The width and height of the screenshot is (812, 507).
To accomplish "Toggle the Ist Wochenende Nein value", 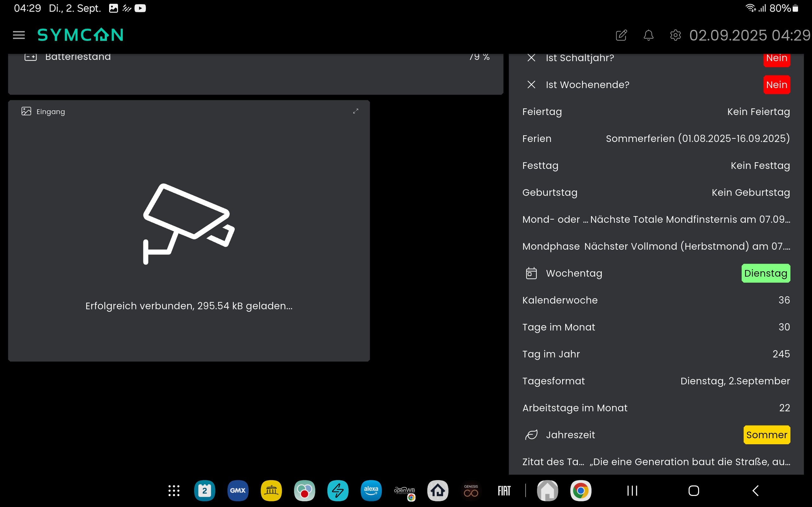I will (x=776, y=85).
